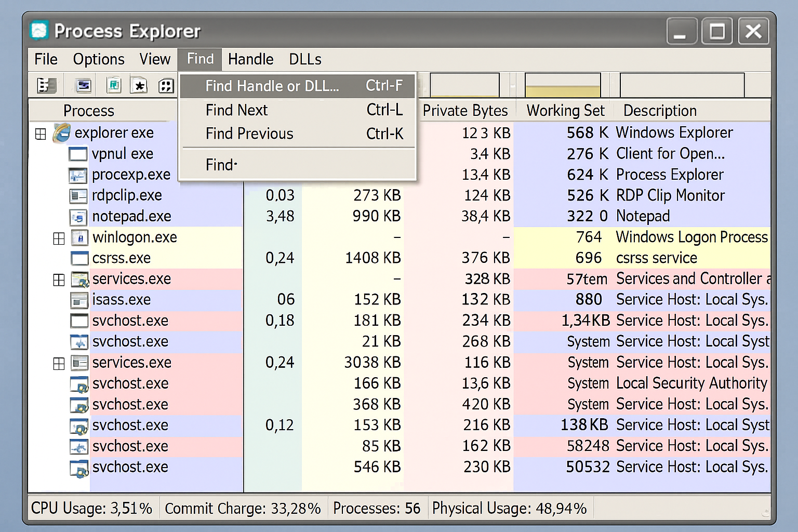Click the 3,48 CPU value for notepad

coord(280,217)
